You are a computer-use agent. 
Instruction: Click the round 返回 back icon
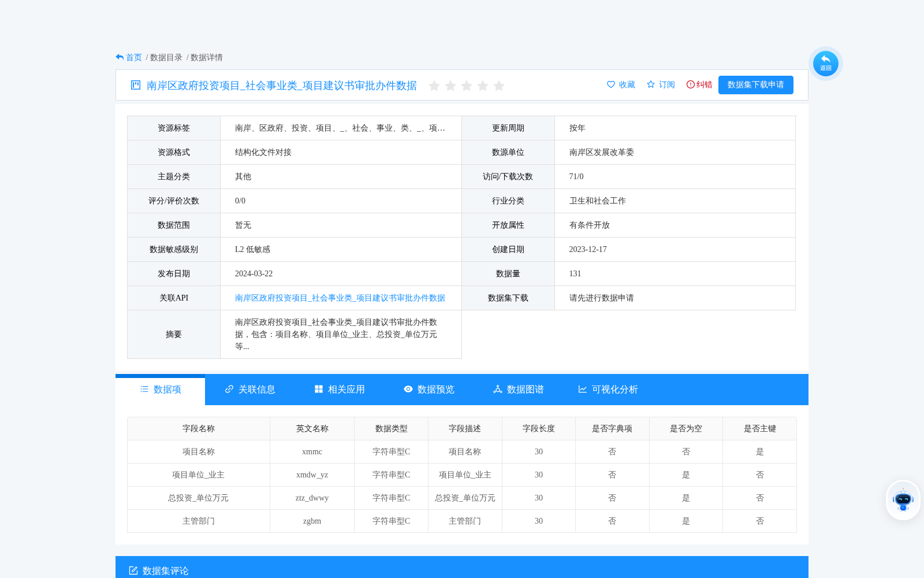pyautogui.click(x=826, y=64)
